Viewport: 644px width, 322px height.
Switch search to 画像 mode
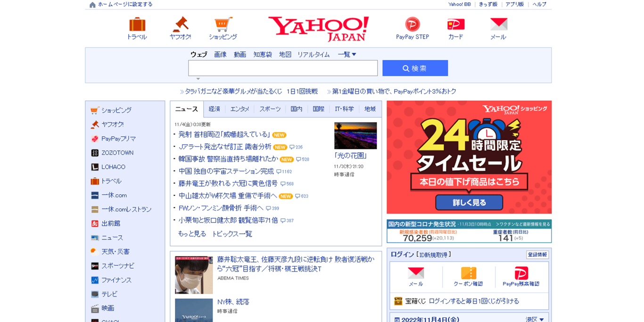coord(220,55)
